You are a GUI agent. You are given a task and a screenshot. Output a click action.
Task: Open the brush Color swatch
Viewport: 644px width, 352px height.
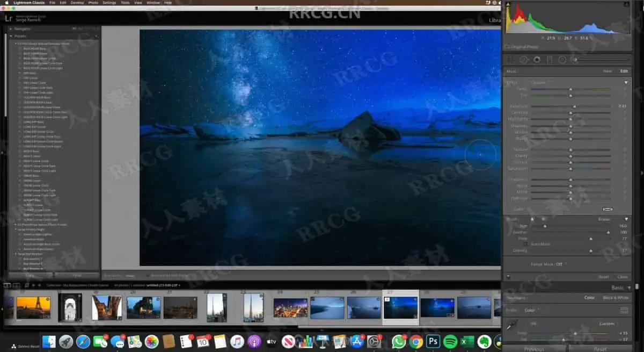(x=608, y=209)
